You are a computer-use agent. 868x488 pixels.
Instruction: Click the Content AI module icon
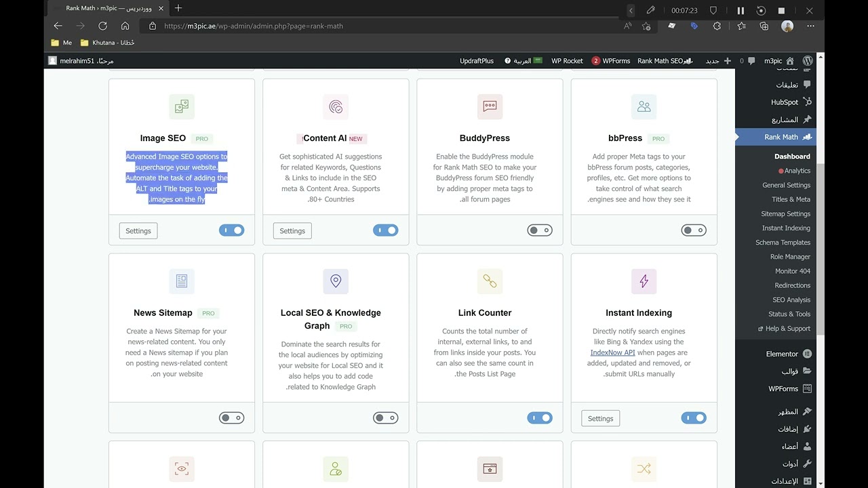click(336, 106)
